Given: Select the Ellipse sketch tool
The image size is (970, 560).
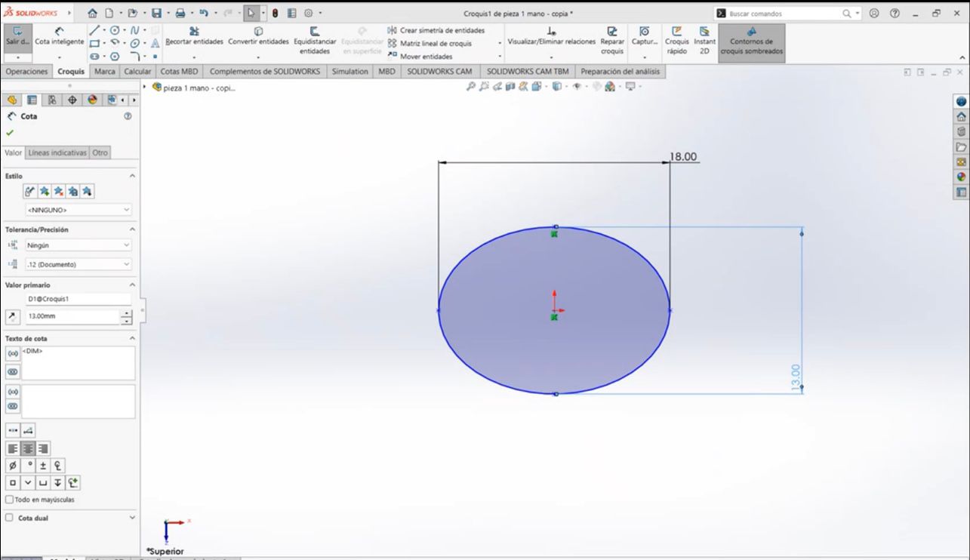Looking at the screenshot, I should pyautogui.click(x=135, y=44).
